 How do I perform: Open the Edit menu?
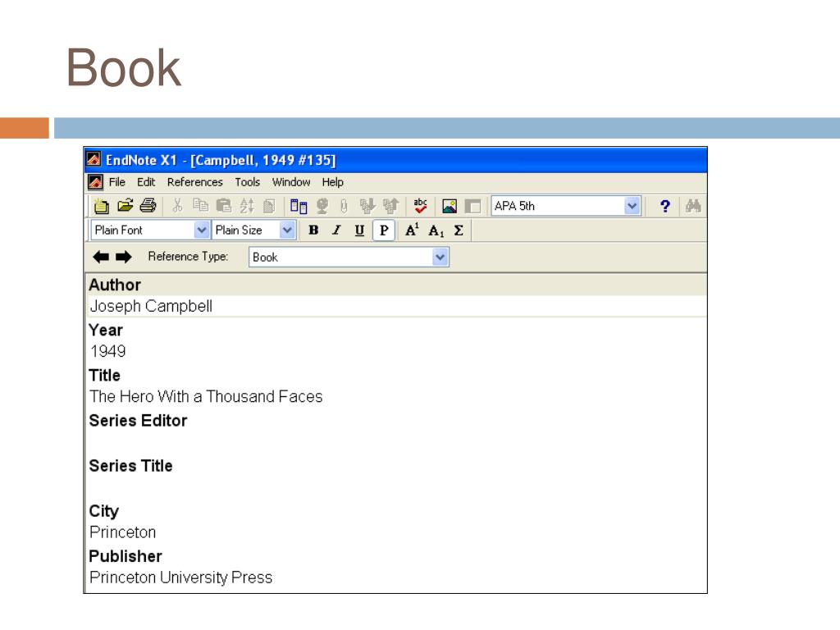[146, 182]
